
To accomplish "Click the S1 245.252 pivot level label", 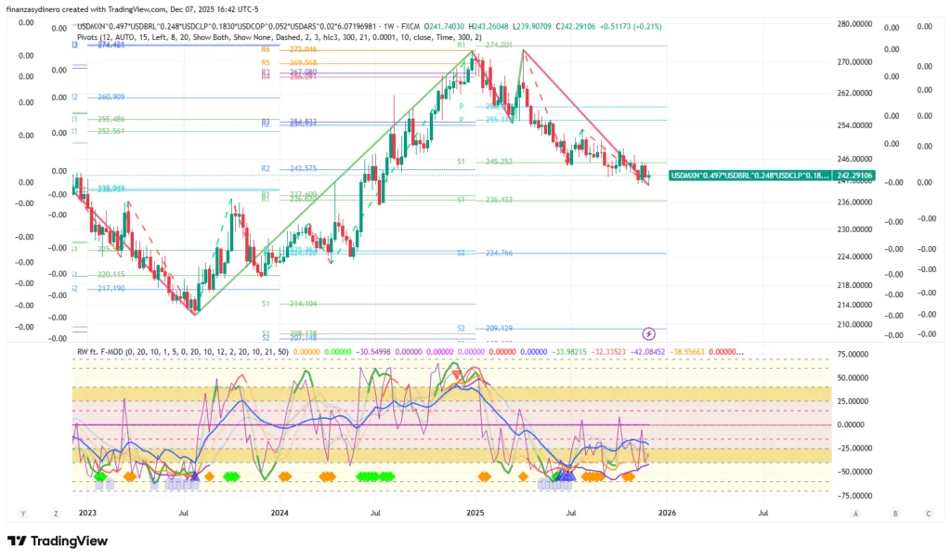I will tap(500, 162).
